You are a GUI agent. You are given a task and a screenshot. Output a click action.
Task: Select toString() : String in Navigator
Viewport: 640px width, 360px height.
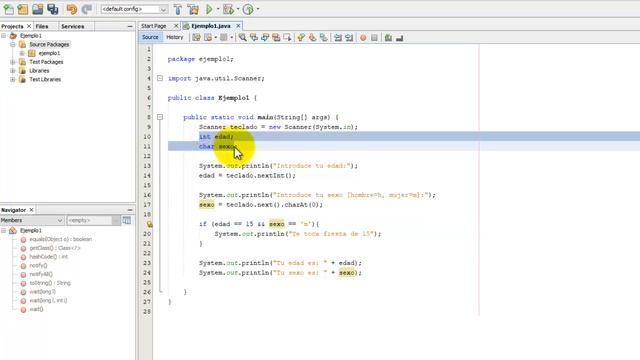[50, 283]
